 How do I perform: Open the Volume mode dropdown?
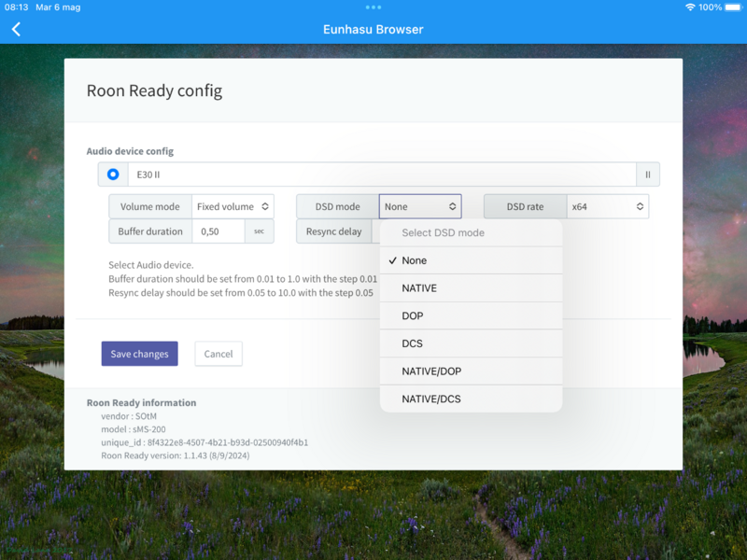tap(233, 206)
